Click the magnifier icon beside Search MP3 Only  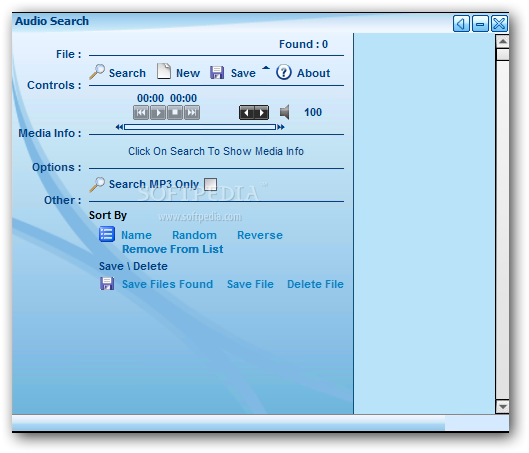click(97, 185)
